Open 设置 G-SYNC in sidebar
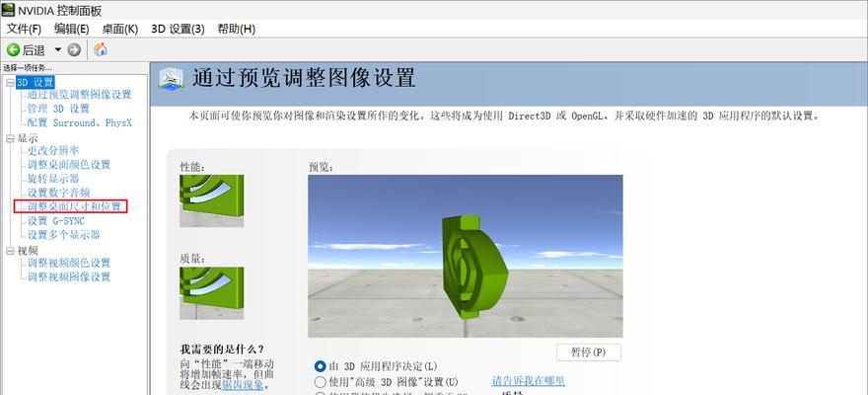Screen dimensions: 868x395 coord(56,220)
